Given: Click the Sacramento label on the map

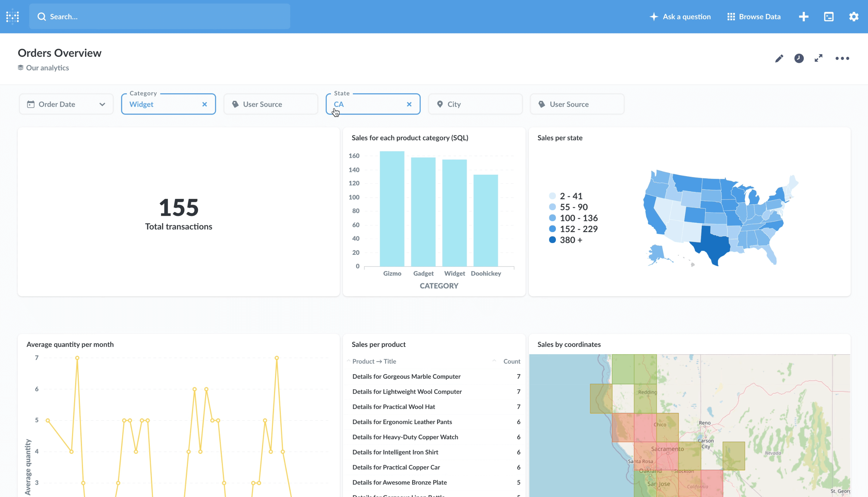Looking at the screenshot, I should [x=667, y=449].
